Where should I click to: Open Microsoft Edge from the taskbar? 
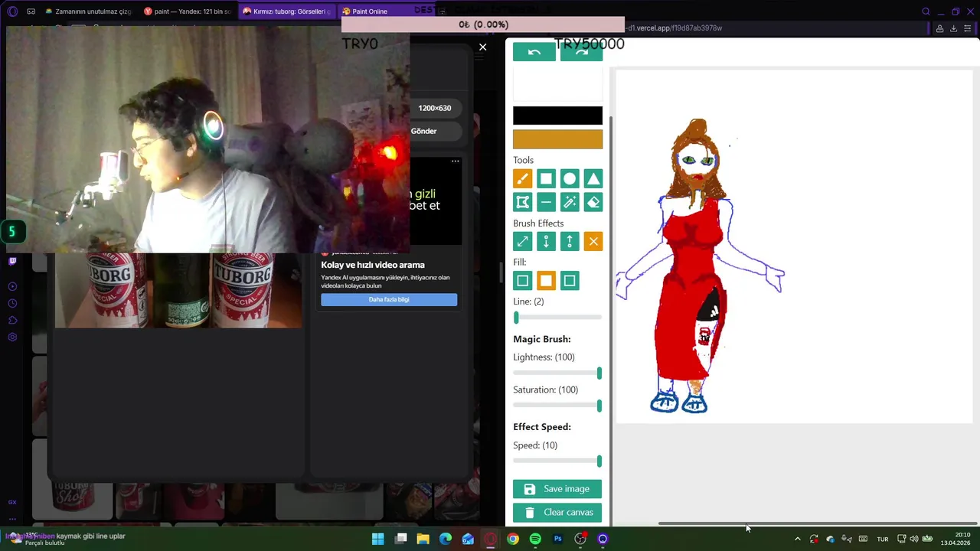pyautogui.click(x=446, y=539)
